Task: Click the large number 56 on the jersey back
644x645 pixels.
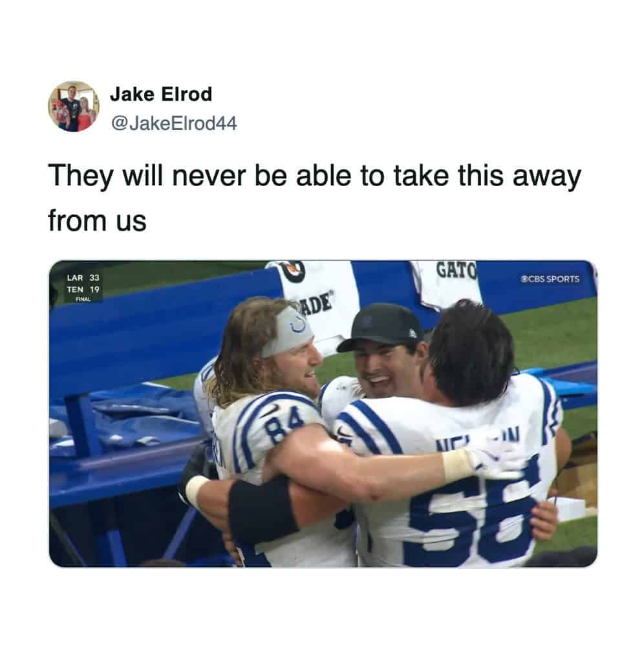Action: point(473,513)
